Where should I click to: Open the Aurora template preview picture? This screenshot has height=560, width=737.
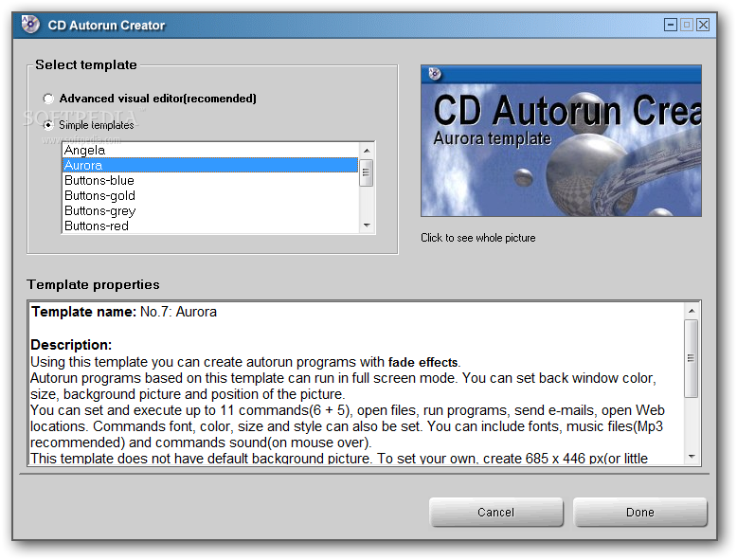coord(561,140)
